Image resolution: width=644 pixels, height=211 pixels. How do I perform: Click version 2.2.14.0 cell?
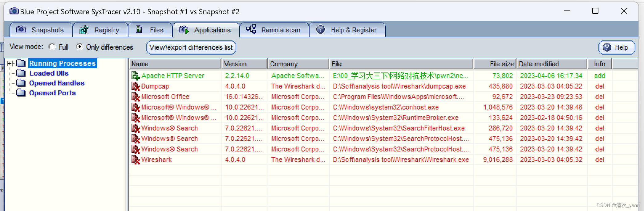(x=237, y=76)
